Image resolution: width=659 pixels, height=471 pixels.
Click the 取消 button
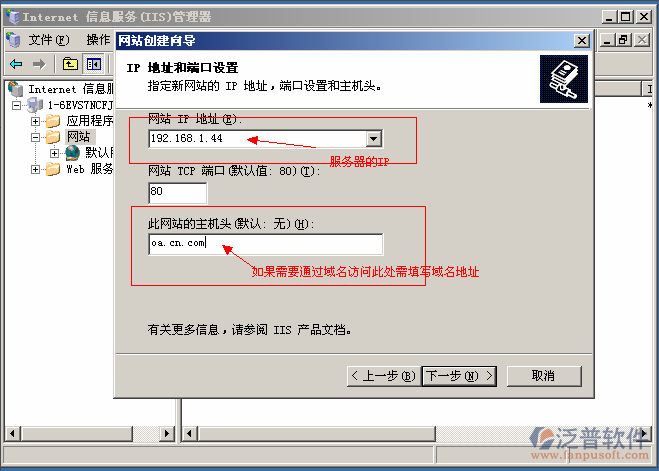544,376
